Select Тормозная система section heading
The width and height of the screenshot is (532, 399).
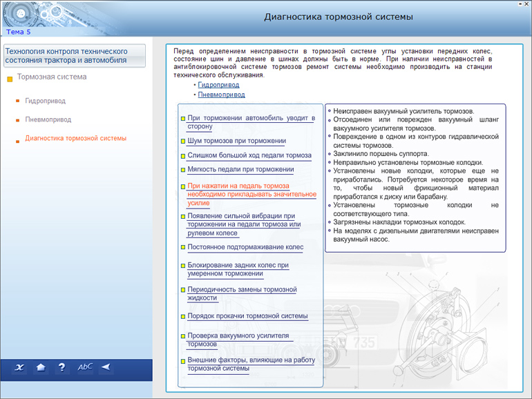(x=52, y=77)
